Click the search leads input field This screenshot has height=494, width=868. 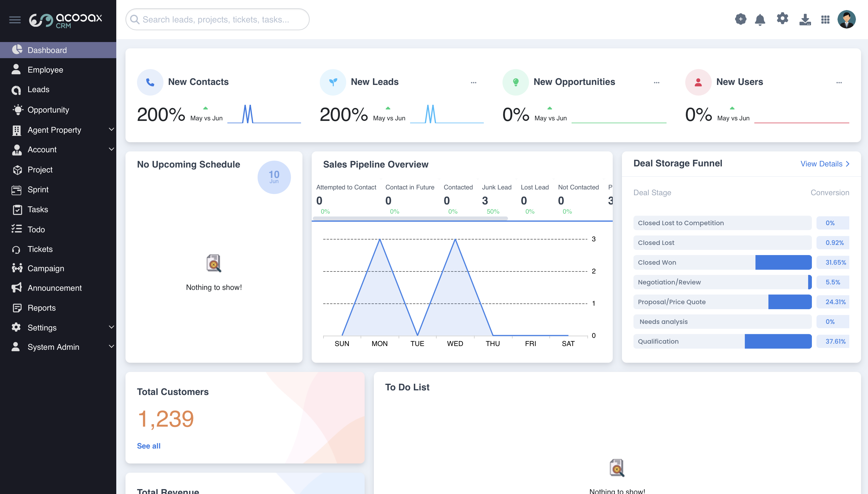point(217,19)
